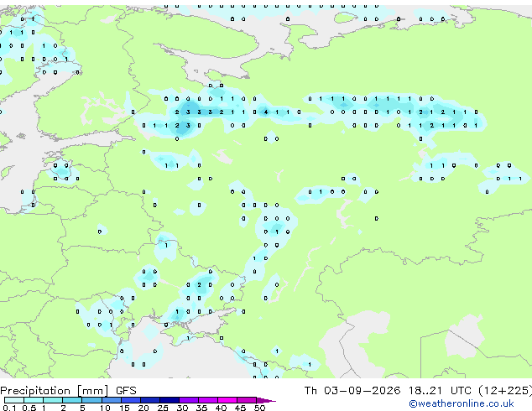Click the '50' legend scale label
The image size is (532, 411).
click(x=259, y=408)
